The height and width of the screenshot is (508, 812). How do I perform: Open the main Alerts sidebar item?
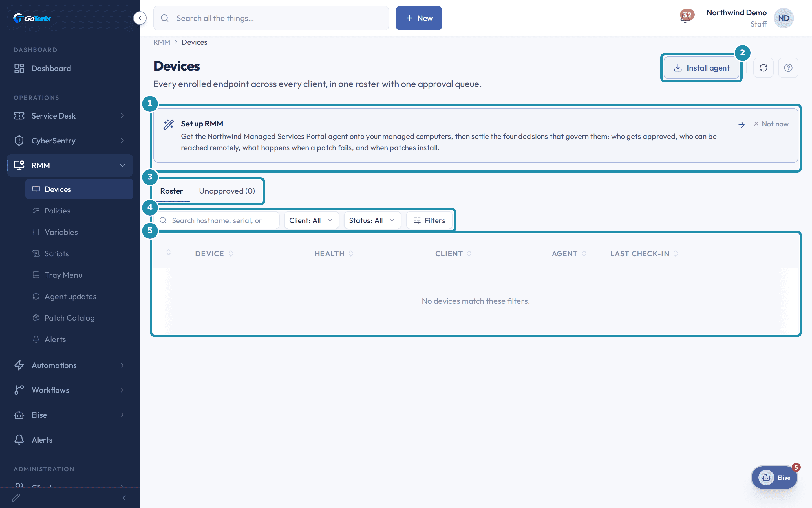tap(70, 440)
